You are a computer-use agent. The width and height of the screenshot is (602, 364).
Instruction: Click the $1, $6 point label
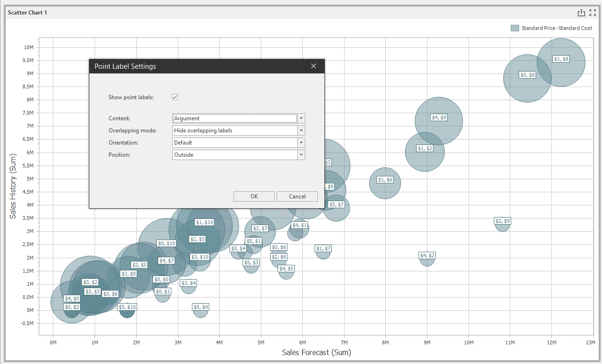(x=385, y=180)
